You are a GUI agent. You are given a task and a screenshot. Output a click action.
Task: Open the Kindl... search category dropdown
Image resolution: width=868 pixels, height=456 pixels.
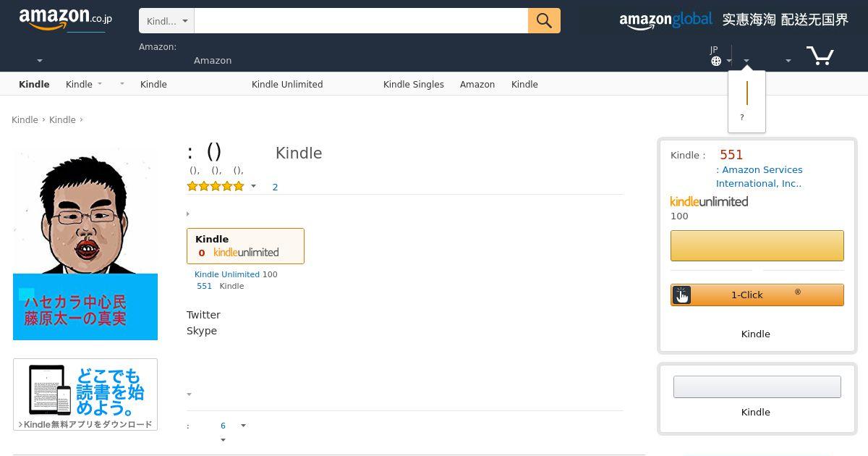tap(166, 21)
